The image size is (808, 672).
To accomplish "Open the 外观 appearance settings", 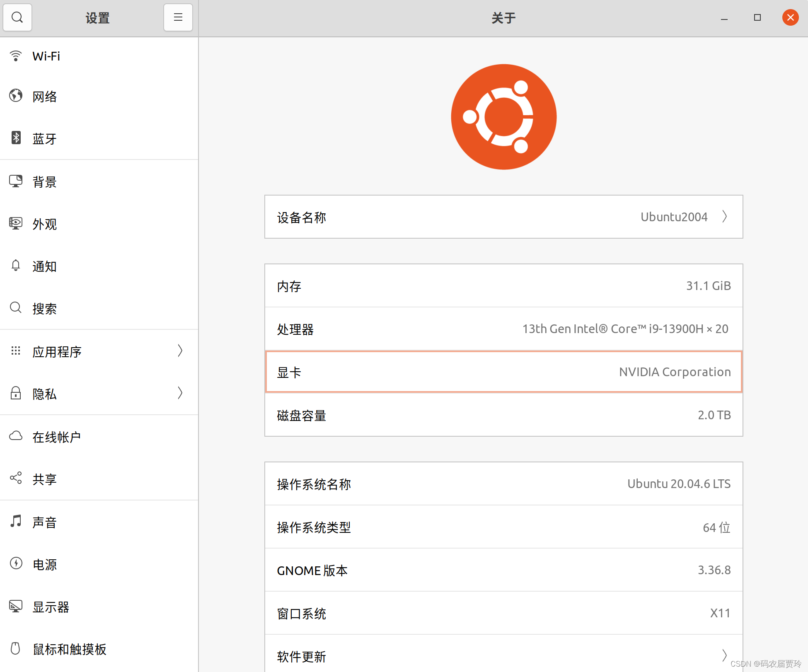I will [x=44, y=224].
